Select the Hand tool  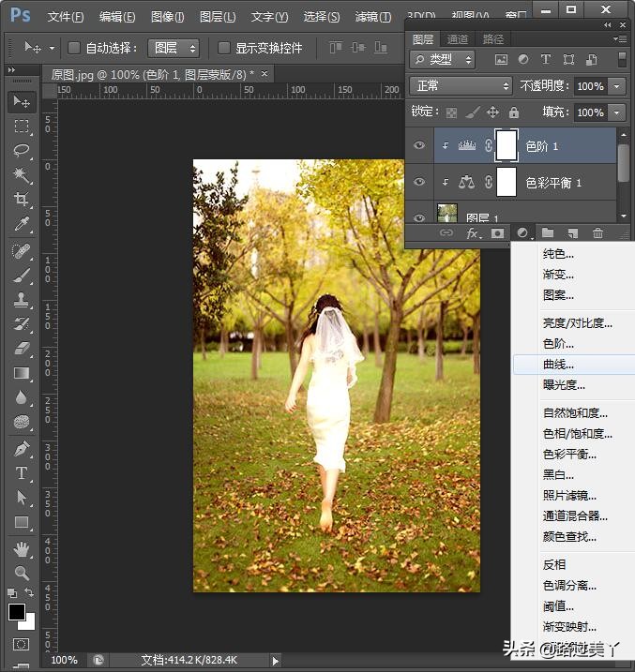[x=22, y=549]
